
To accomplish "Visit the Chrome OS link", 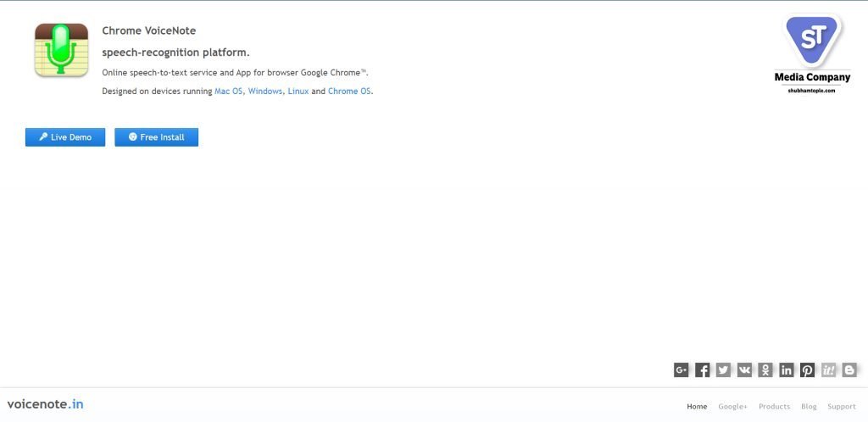I will point(349,92).
